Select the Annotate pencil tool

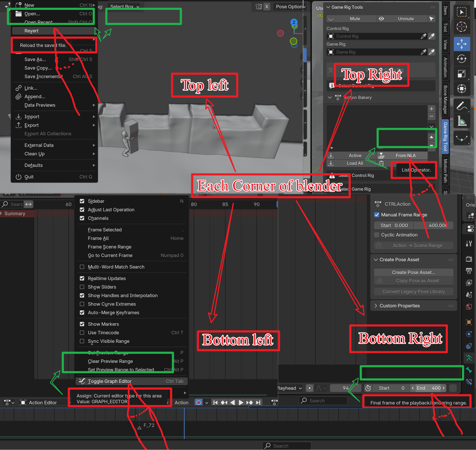coord(462,106)
